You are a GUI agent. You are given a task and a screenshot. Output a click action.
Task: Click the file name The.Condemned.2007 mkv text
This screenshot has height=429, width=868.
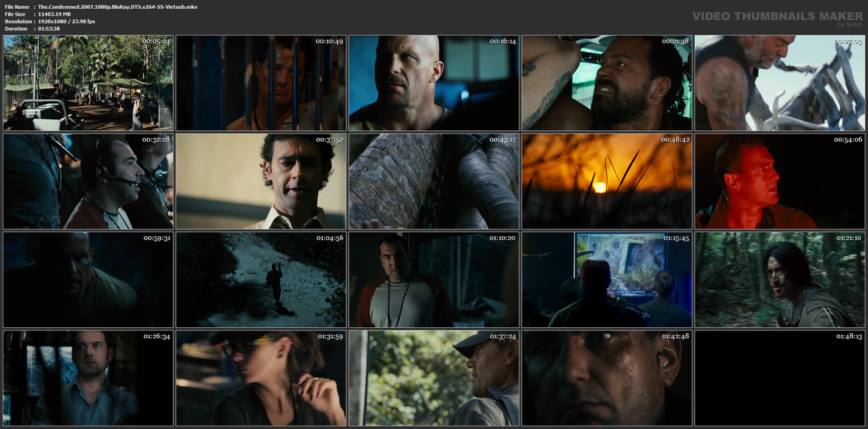point(117,6)
